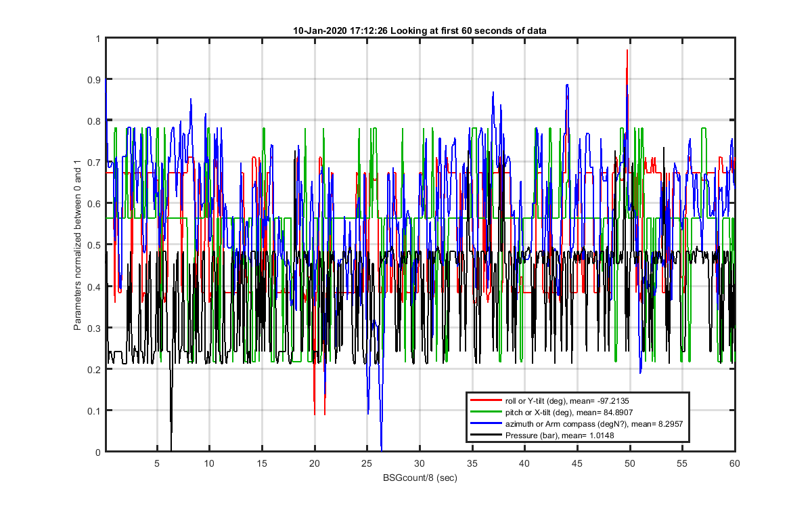
Task: Click x-axis tick label 55
Action: 681,464
